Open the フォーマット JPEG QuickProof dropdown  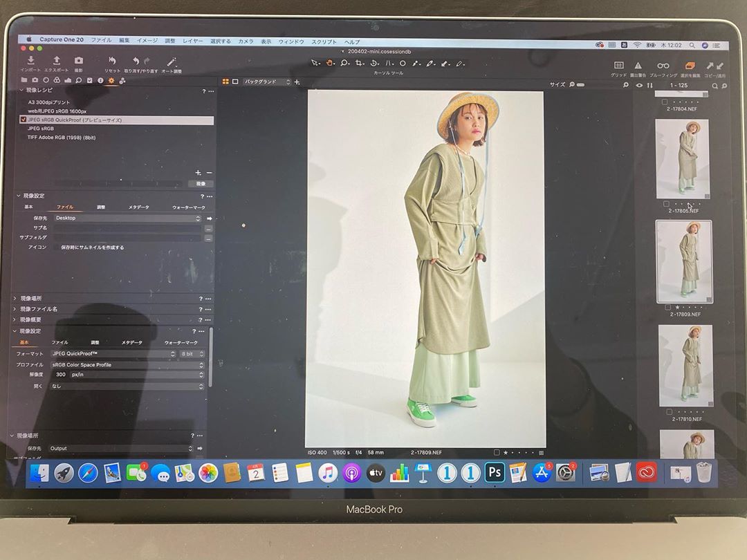(114, 353)
